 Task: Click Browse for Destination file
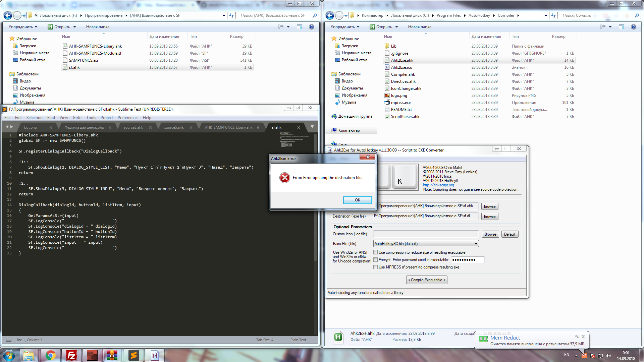coord(490,217)
